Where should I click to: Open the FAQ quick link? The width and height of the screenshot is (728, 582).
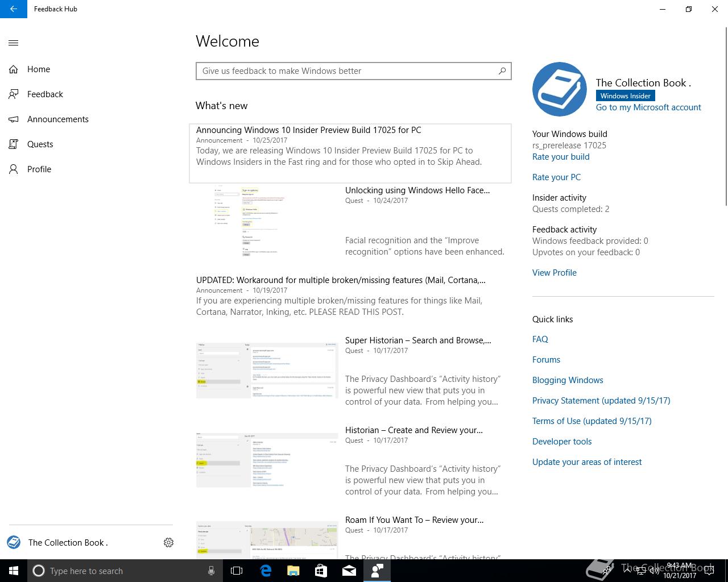540,339
